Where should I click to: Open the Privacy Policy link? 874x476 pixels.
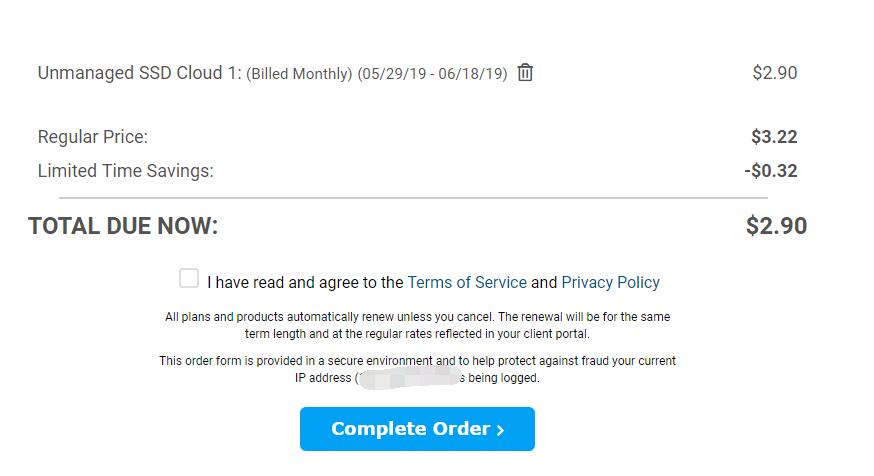[x=610, y=282]
